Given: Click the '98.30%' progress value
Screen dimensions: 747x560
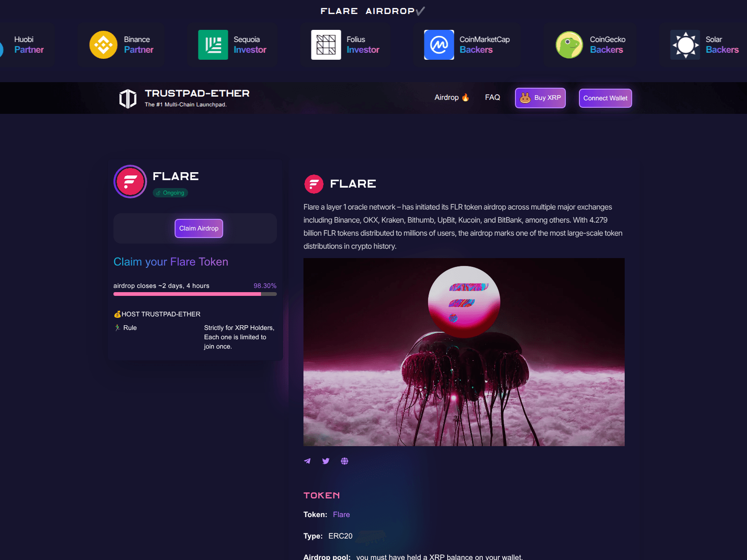Looking at the screenshot, I should coord(265,286).
